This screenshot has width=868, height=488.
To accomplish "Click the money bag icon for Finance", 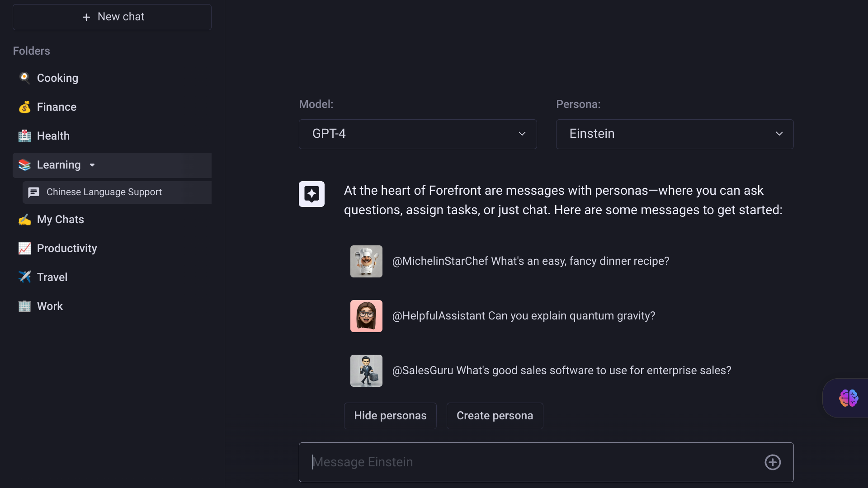I will coord(24,107).
